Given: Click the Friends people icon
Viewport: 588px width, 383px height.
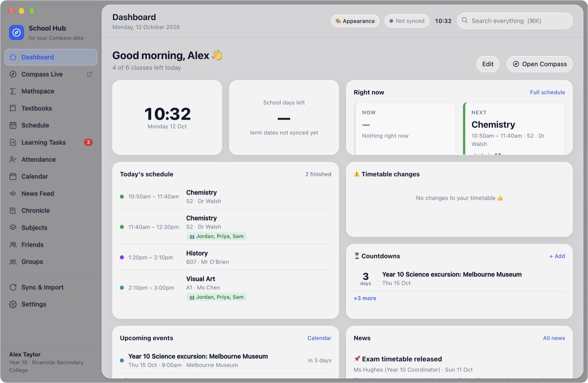Looking at the screenshot, I should click(13, 245).
